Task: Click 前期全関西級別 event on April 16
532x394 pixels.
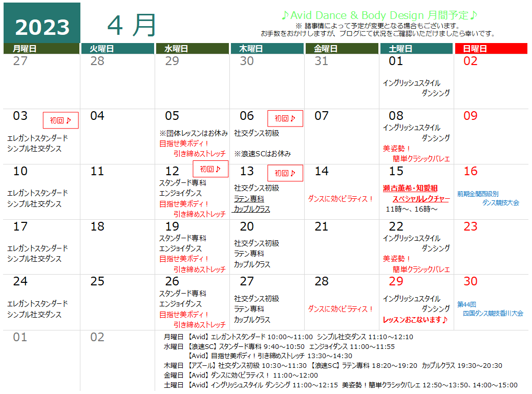Action: (x=478, y=194)
